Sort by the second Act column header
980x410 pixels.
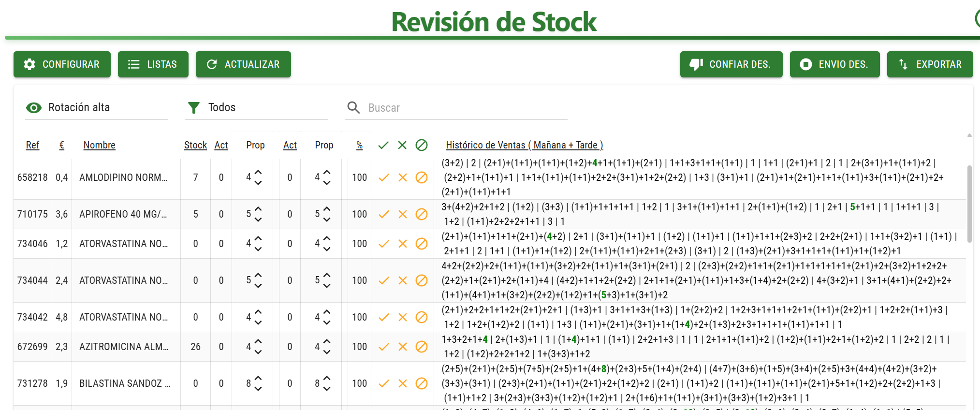click(290, 145)
